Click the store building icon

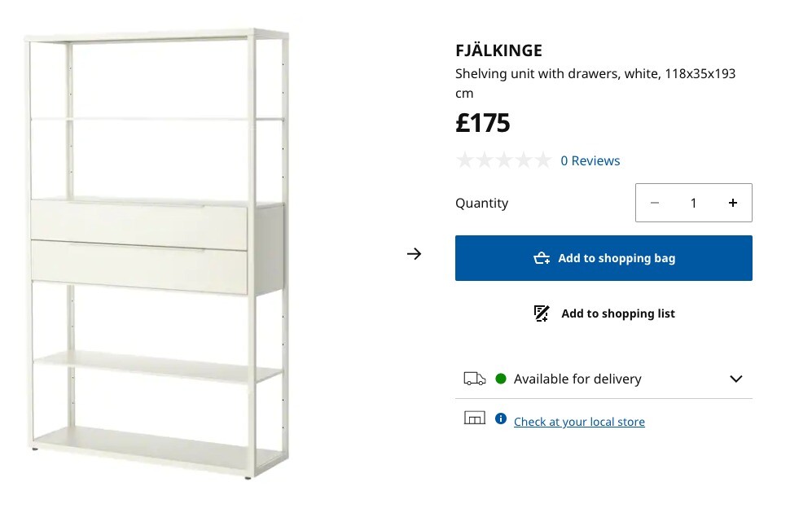pyautogui.click(x=475, y=417)
